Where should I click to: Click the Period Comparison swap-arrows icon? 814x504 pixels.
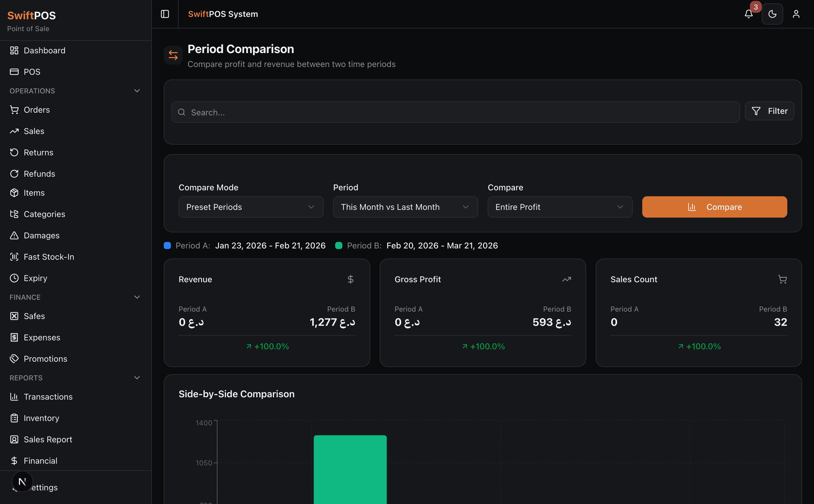[173, 55]
